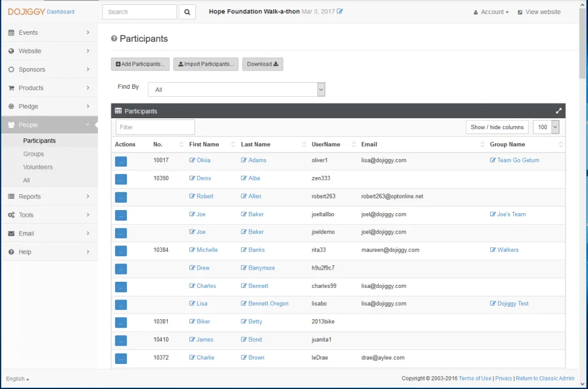Viewport: 588px width, 389px height.
Task: Edit event name pencil icon beside Mar 3, 2017
Action: click(x=340, y=11)
